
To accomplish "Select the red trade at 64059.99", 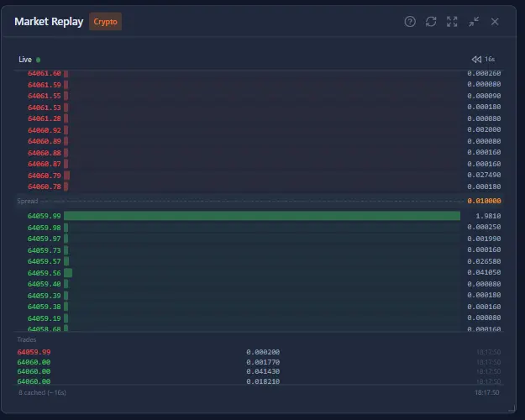I will 34,352.
